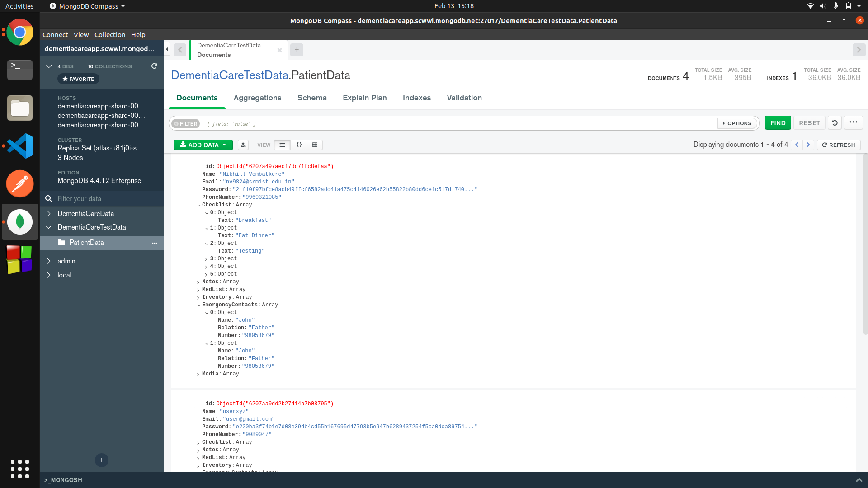This screenshot has height=488, width=868.
Task: Expand the Notes array field
Action: click(198, 282)
